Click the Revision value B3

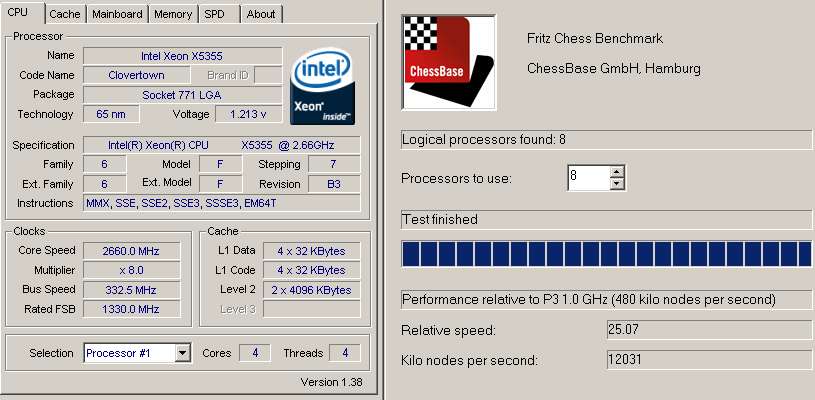(x=334, y=184)
